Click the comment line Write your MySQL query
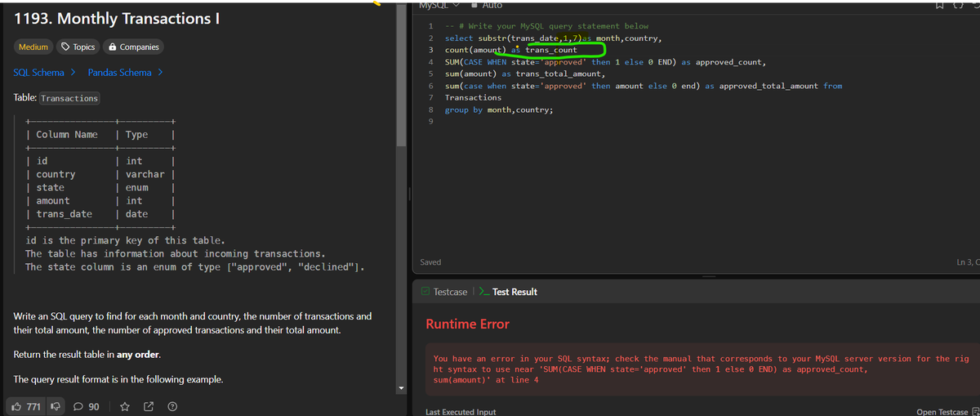The height and width of the screenshot is (416, 980). point(546,26)
